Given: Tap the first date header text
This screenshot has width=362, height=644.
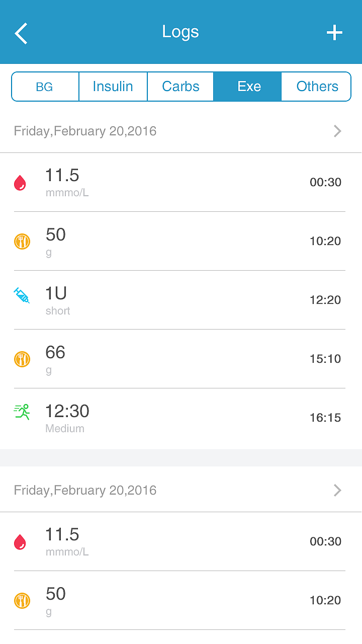Looking at the screenshot, I should pyautogui.click(x=85, y=131).
